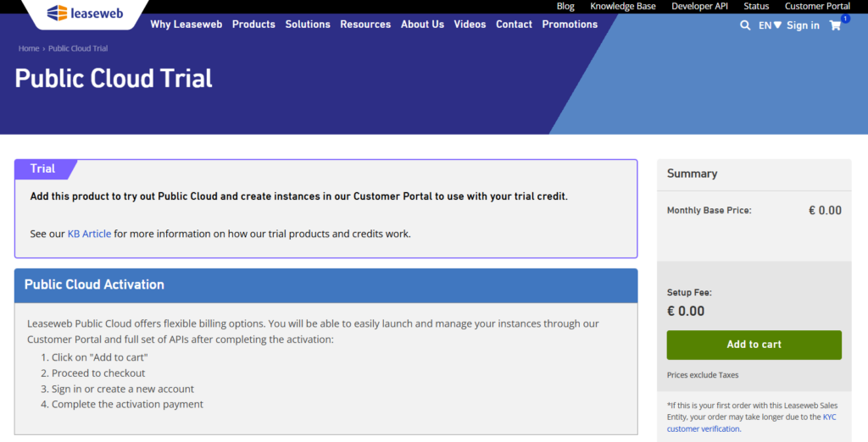Expand the EN language dropdown
This screenshot has width=868, height=442.
point(770,25)
